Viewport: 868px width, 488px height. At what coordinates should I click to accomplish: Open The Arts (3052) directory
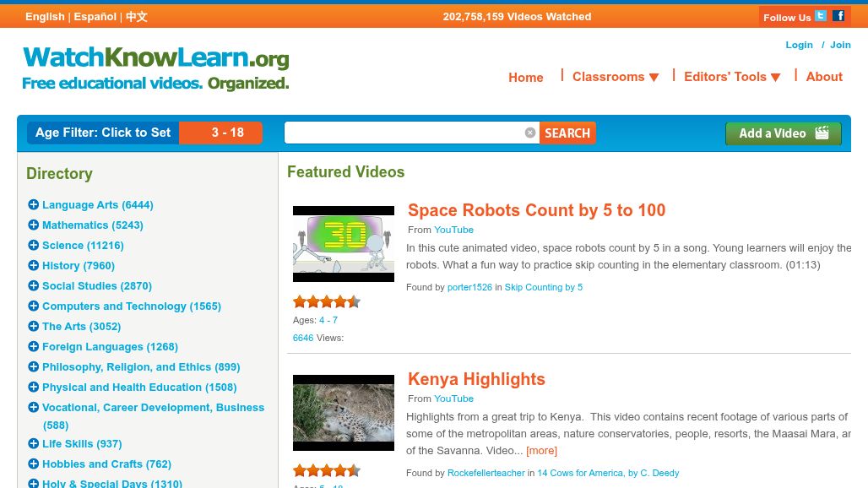tap(81, 327)
